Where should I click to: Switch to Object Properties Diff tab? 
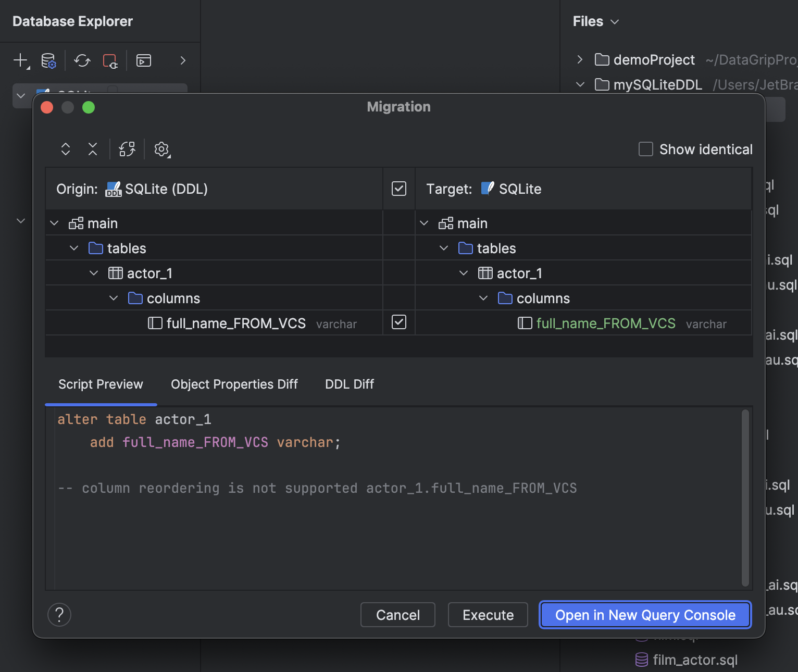(x=234, y=384)
